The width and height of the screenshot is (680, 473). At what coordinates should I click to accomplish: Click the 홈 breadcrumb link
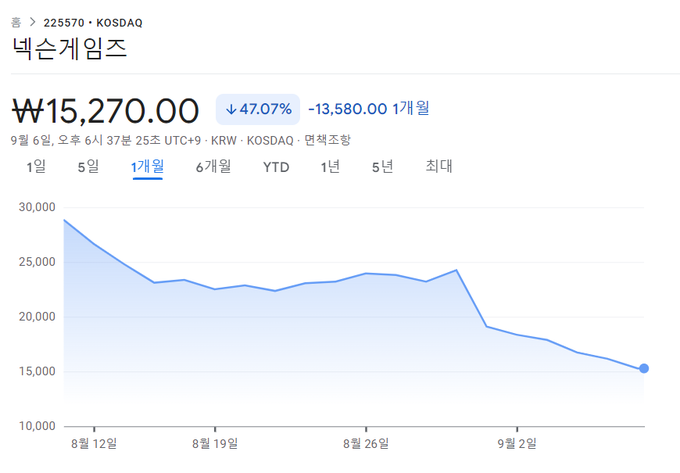17,21
